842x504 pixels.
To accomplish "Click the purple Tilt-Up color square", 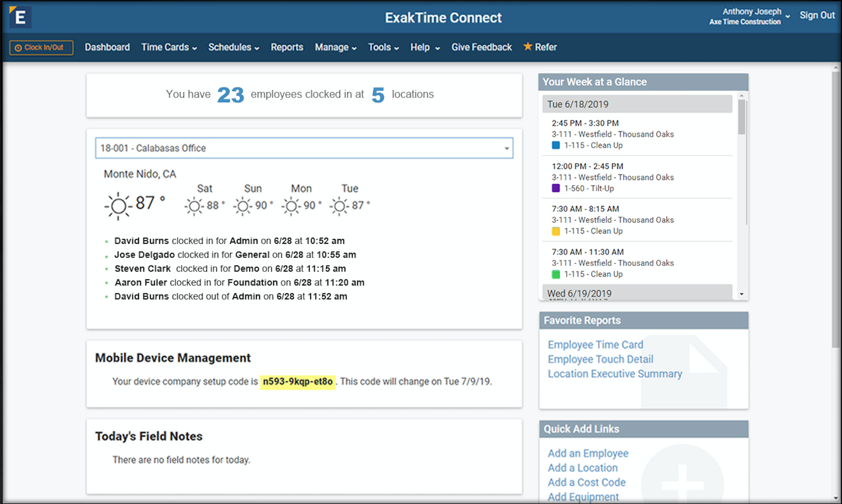I will click(556, 188).
